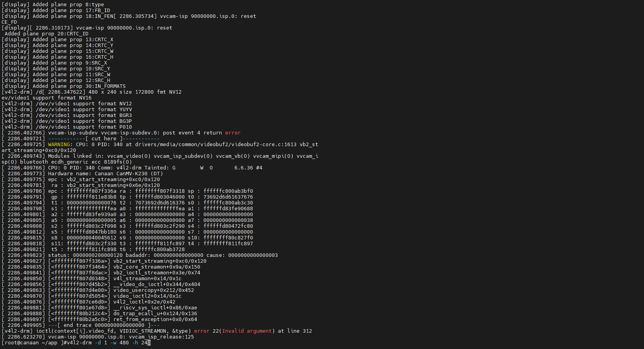
Task: Click the 'ret_from_exception+0x0/0x64' trace entry
Action: click(x=155, y=319)
